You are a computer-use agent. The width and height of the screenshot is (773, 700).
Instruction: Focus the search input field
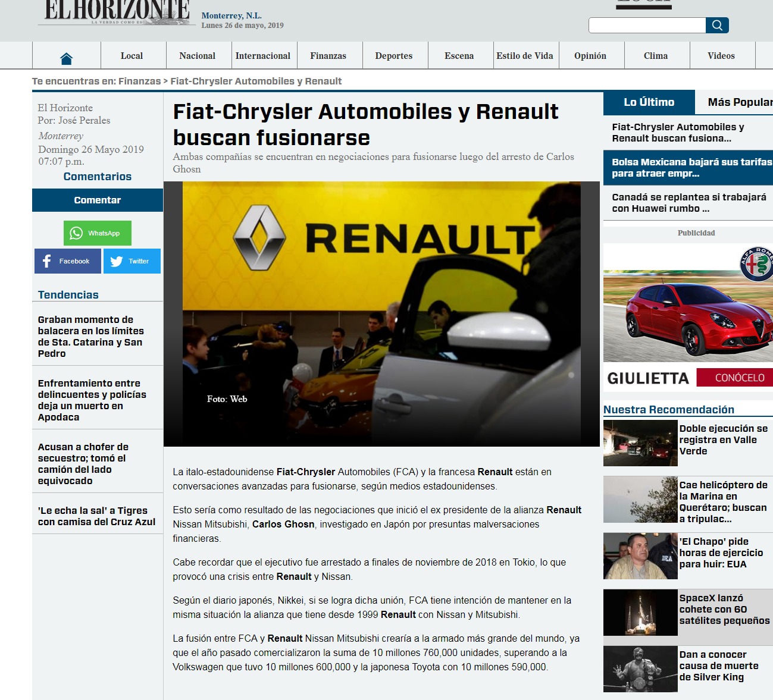(647, 25)
